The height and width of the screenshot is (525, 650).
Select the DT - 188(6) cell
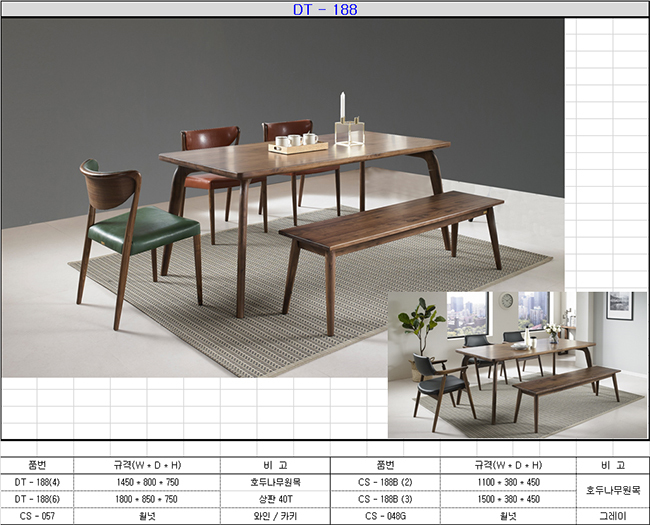coord(37,499)
